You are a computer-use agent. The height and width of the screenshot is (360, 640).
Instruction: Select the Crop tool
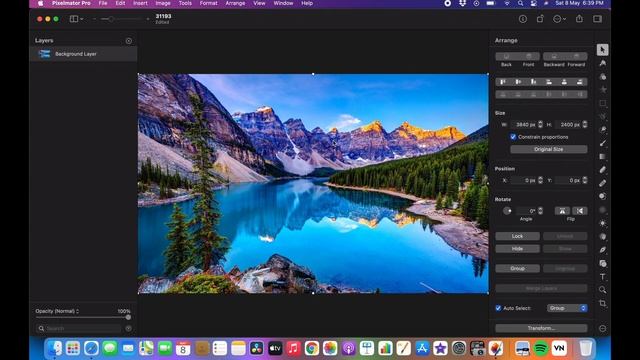tap(602, 303)
